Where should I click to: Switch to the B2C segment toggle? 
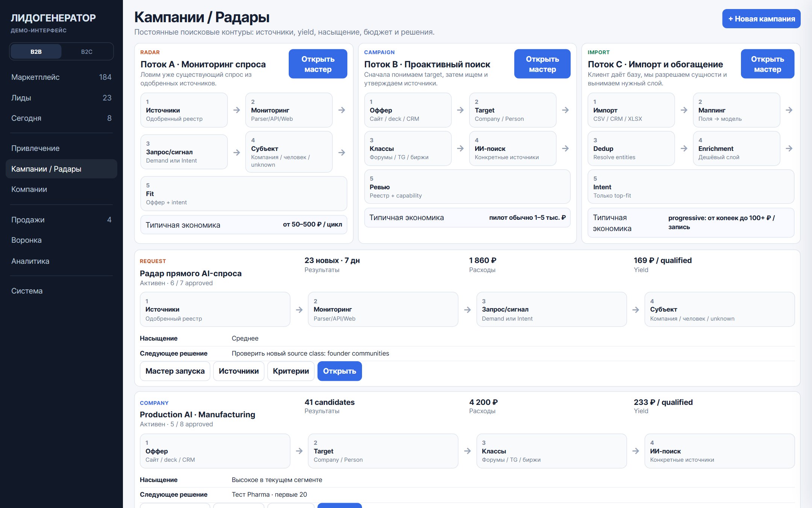[x=87, y=52]
